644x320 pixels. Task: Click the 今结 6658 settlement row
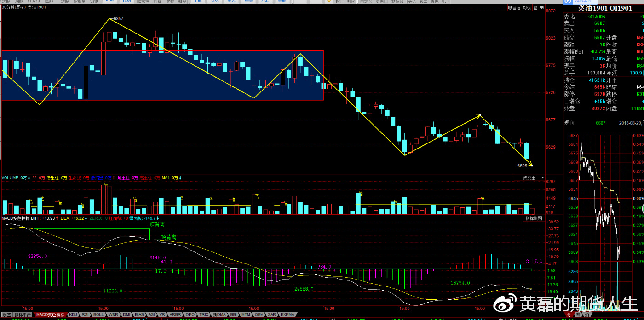click(584, 87)
